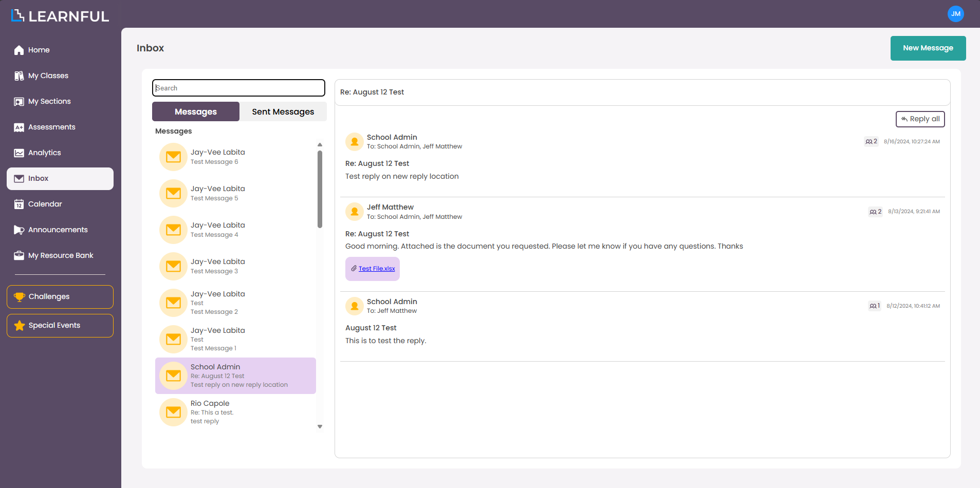Click the New Message button

928,48
